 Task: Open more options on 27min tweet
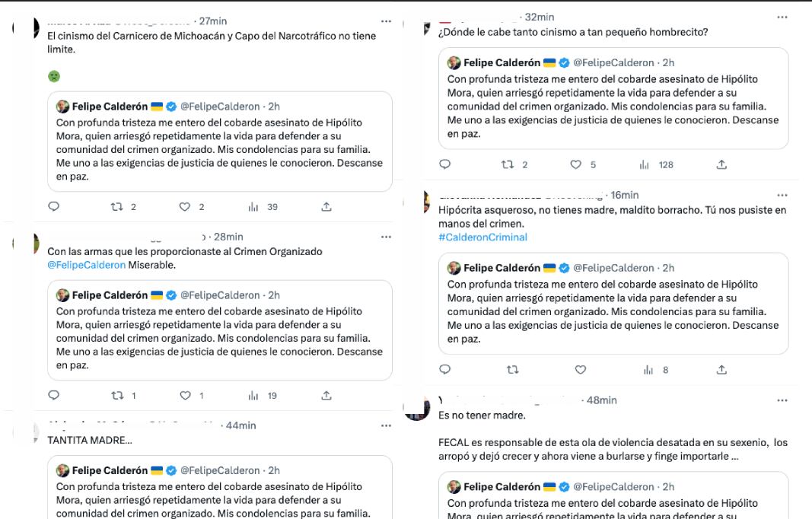pyautogui.click(x=386, y=21)
